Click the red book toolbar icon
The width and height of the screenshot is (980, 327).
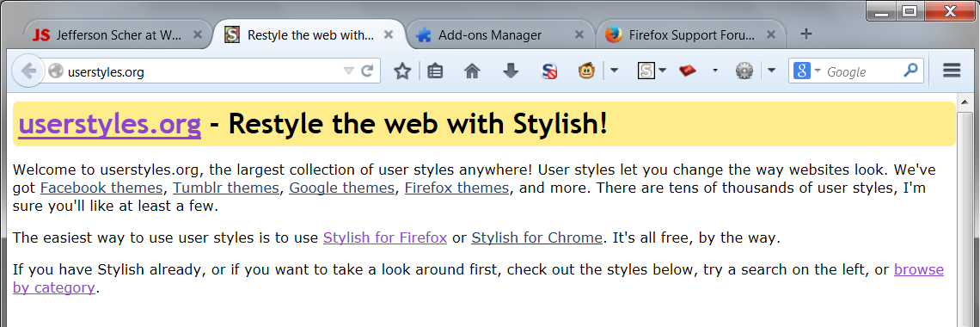pos(688,71)
